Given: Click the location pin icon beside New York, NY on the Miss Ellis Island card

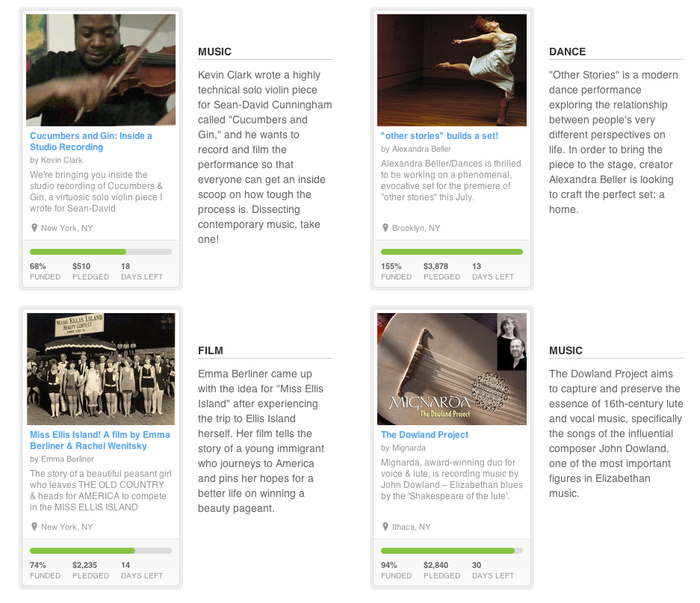Looking at the screenshot, I should (x=34, y=527).
